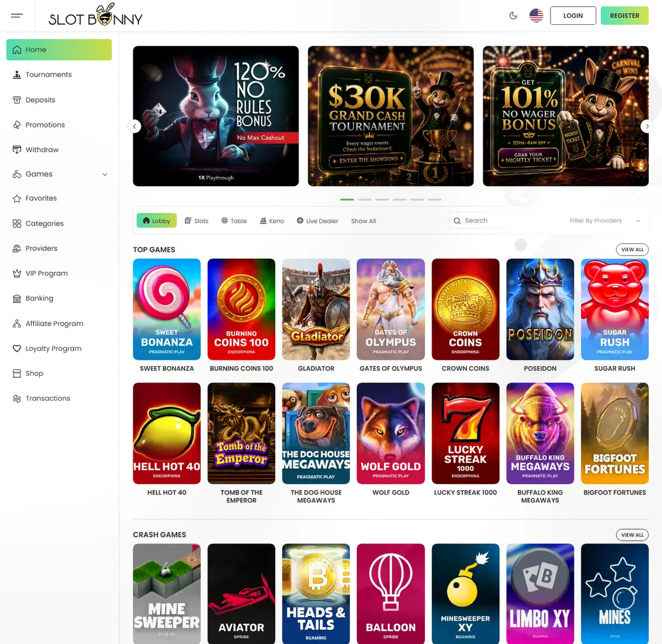Open the hamburger menu icon
662x644 pixels.
click(x=17, y=15)
